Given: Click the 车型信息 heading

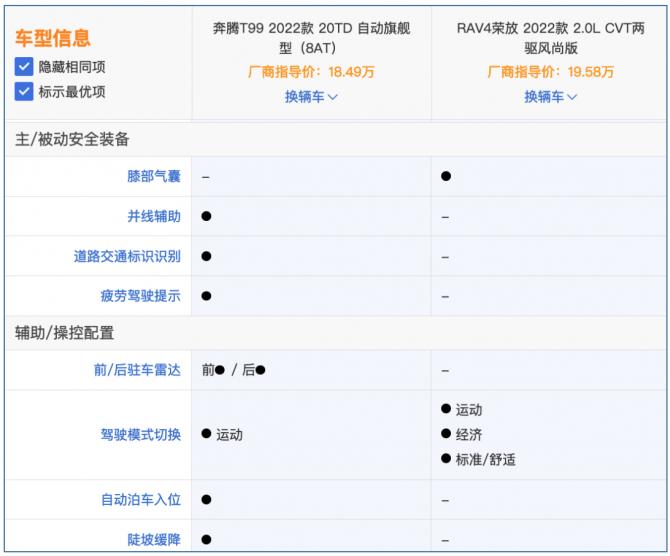Looking at the screenshot, I should (53, 38).
